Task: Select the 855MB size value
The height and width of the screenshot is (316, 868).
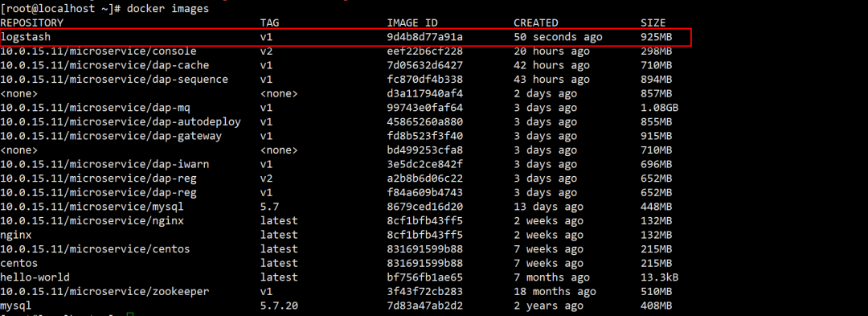Action: click(x=657, y=121)
